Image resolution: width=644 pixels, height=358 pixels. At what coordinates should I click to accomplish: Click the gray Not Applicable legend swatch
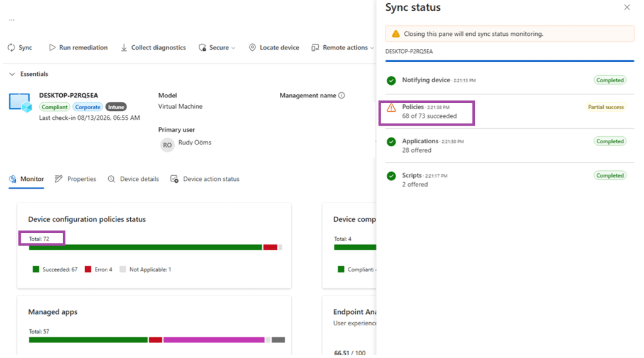coord(123,269)
